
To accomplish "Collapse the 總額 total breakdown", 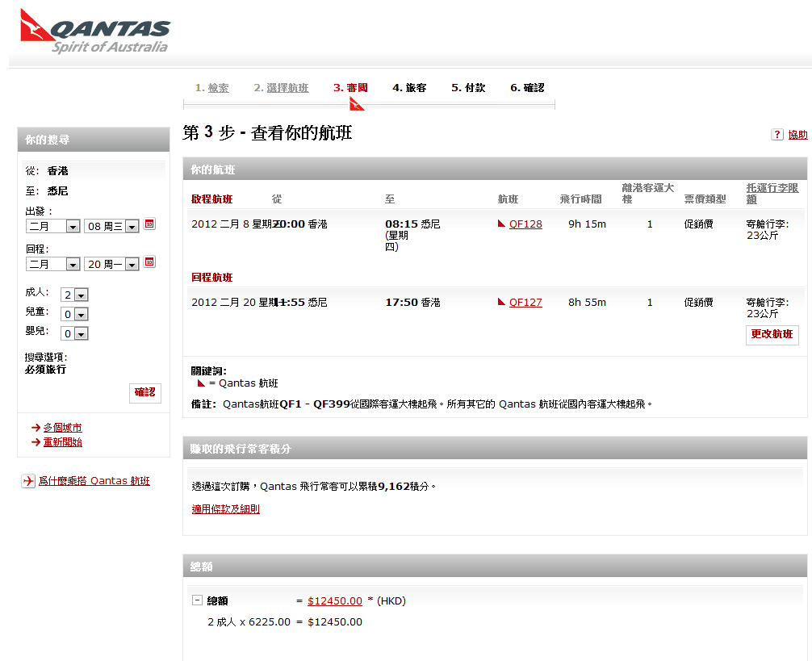I will click(x=197, y=600).
